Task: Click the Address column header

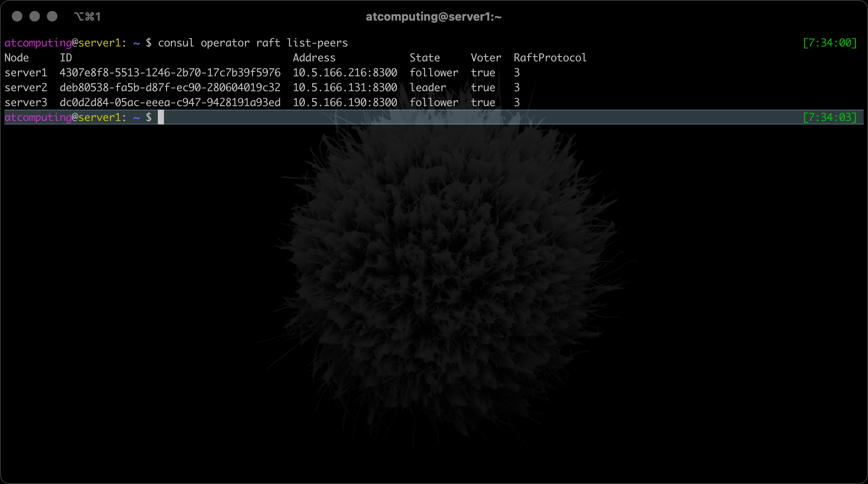Action: click(314, 58)
